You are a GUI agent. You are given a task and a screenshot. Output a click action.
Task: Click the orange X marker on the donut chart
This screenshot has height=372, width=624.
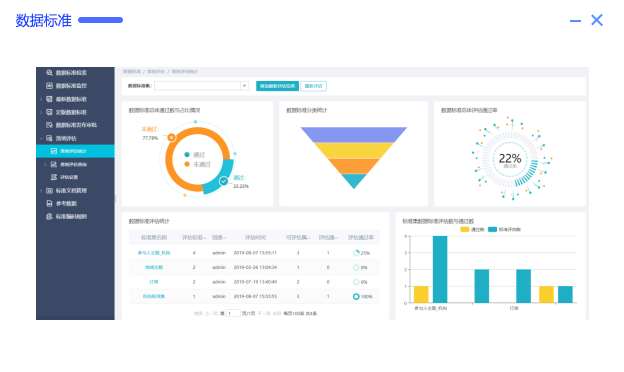[172, 137]
